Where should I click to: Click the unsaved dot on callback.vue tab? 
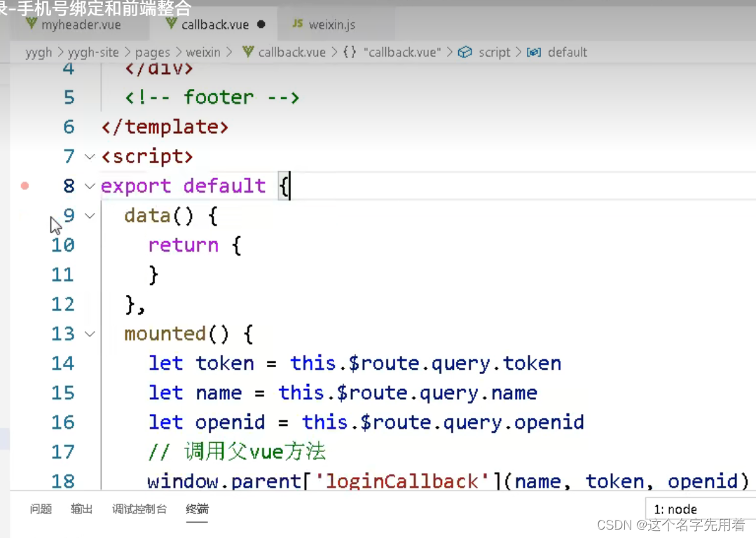click(261, 24)
